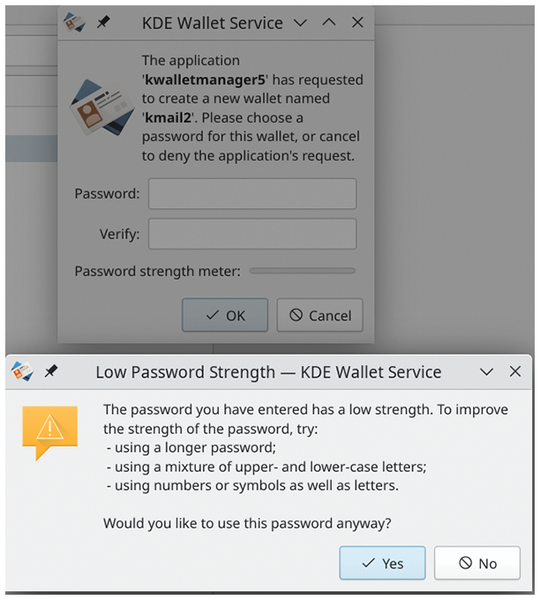
Task: Click No to reject the weak password
Action: (x=477, y=563)
